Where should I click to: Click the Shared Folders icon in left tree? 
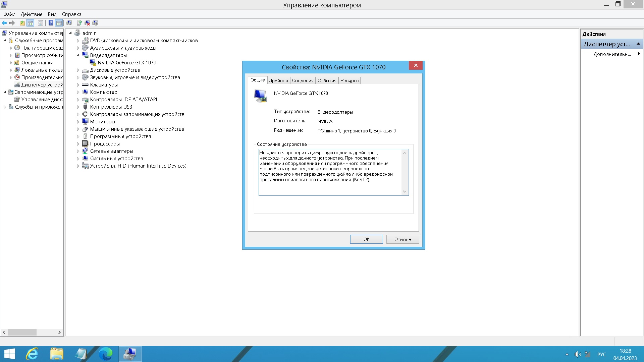[17, 63]
